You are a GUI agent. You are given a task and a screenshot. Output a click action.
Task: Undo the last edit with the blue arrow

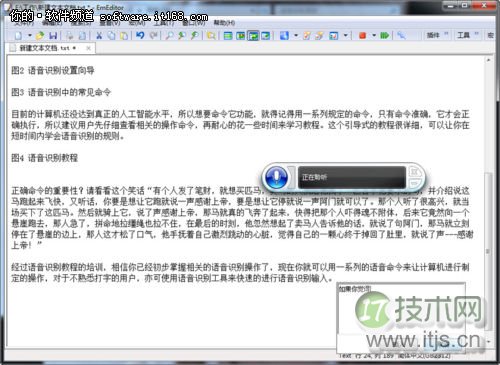pos(140,35)
